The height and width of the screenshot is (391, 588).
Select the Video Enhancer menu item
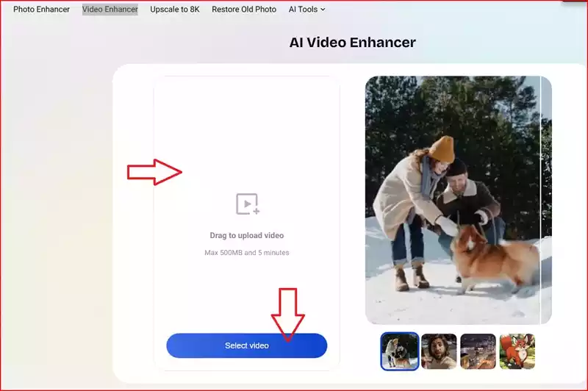tap(110, 10)
